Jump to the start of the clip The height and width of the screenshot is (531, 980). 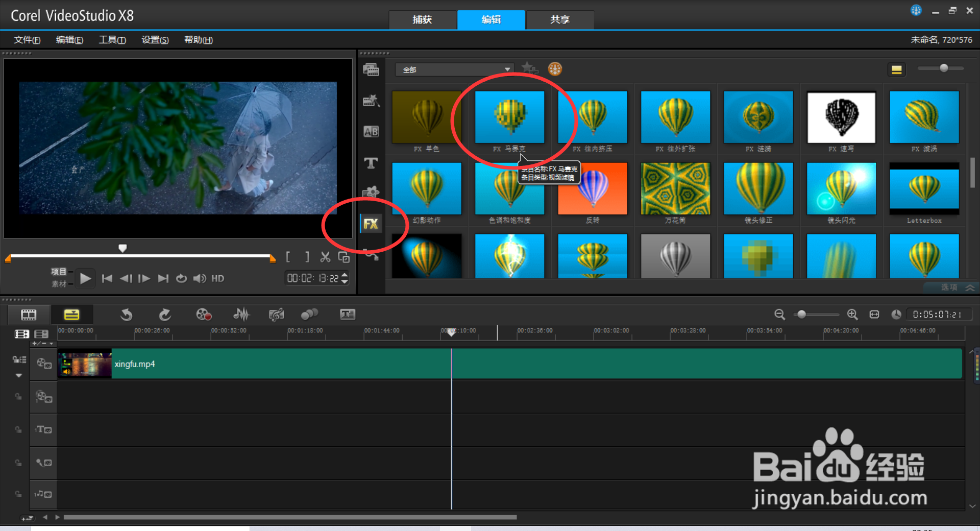point(107,278)
